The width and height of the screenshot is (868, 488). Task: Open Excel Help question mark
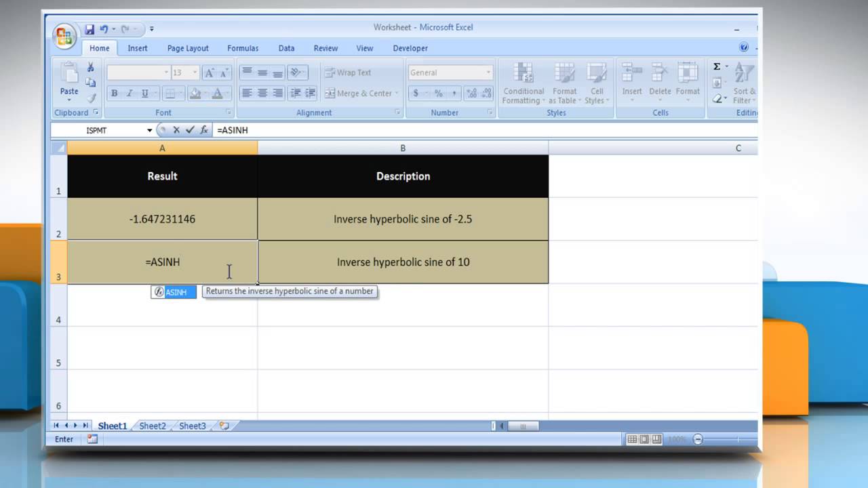coord(744,47)
